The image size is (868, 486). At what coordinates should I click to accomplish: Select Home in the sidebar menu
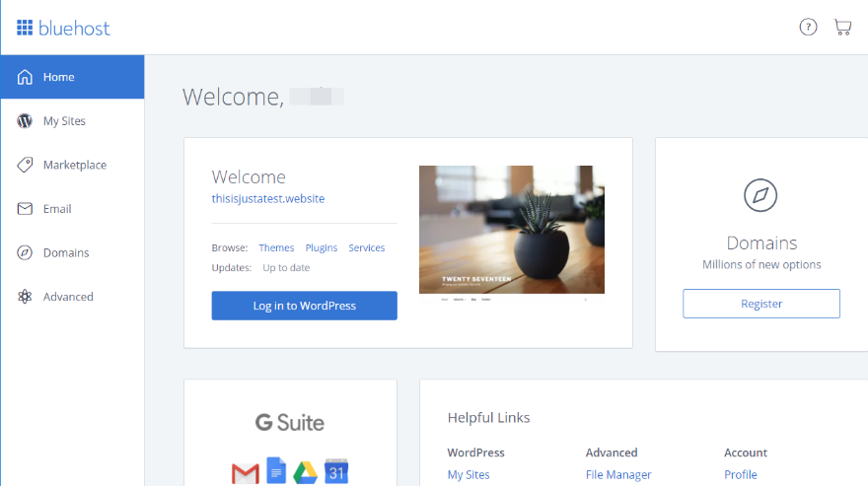73,77
